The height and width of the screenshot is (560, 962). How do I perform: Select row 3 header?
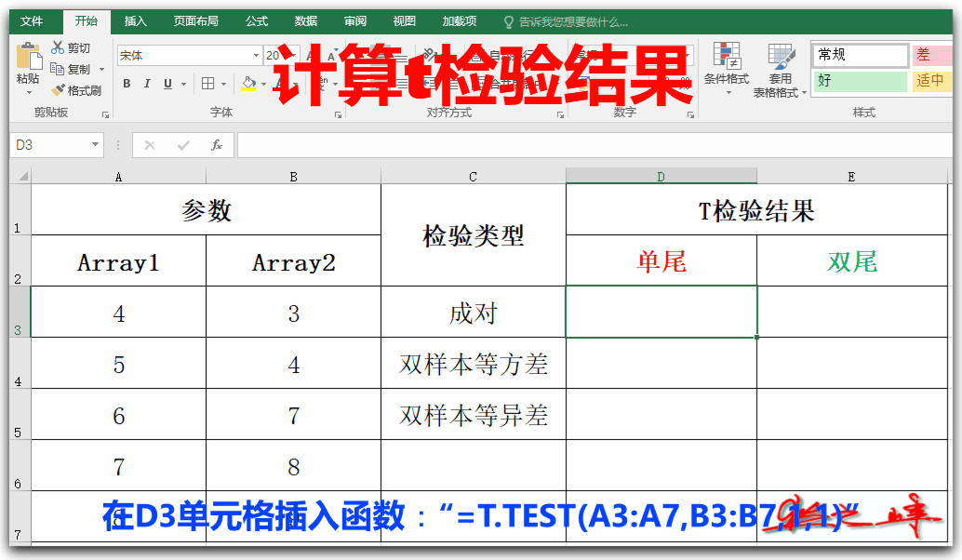click(20, 312)
